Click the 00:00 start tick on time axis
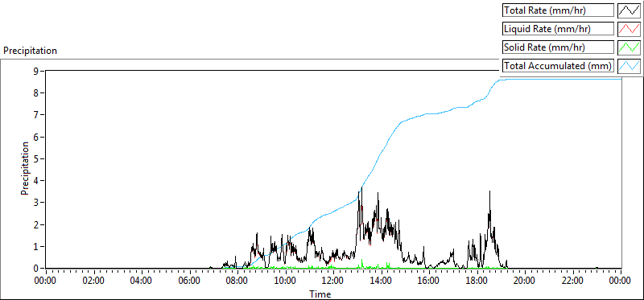 click(46, 281)
